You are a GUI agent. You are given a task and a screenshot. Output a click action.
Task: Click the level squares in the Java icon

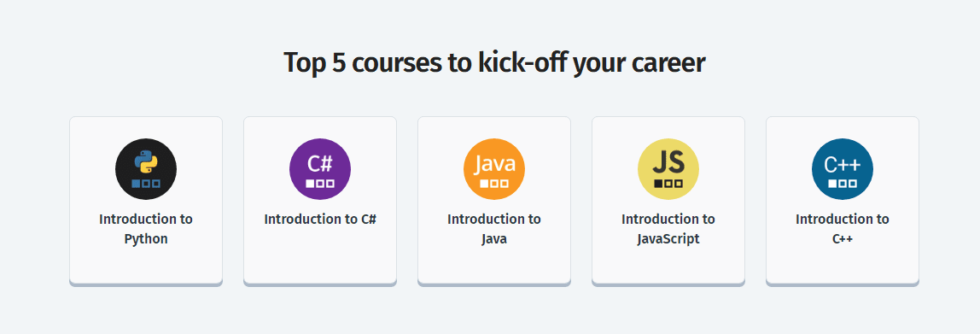494,184
